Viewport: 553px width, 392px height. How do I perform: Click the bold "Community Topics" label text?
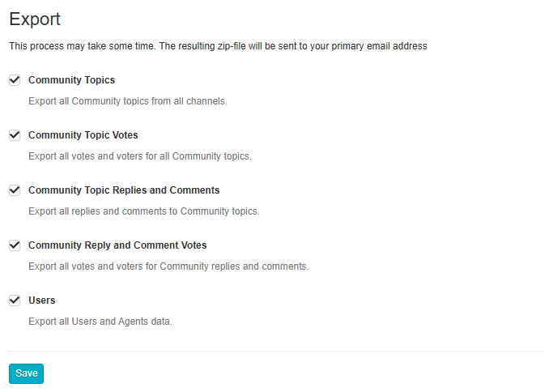tap(71, 80)
